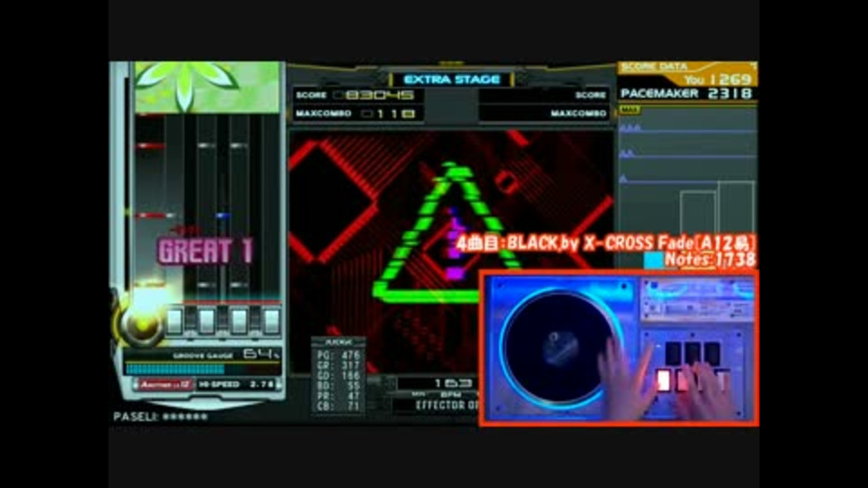Click the red ANOTHER 12 difficulty badge
Image resolution: width=868 pixels, height=488 pixels.
(165, 385)
